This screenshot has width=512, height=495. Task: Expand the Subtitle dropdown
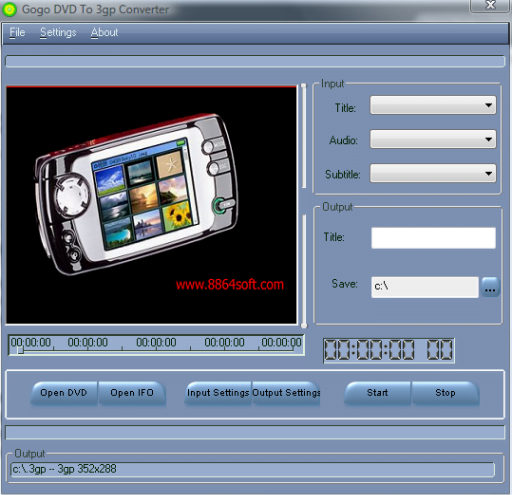click(433, 173)
